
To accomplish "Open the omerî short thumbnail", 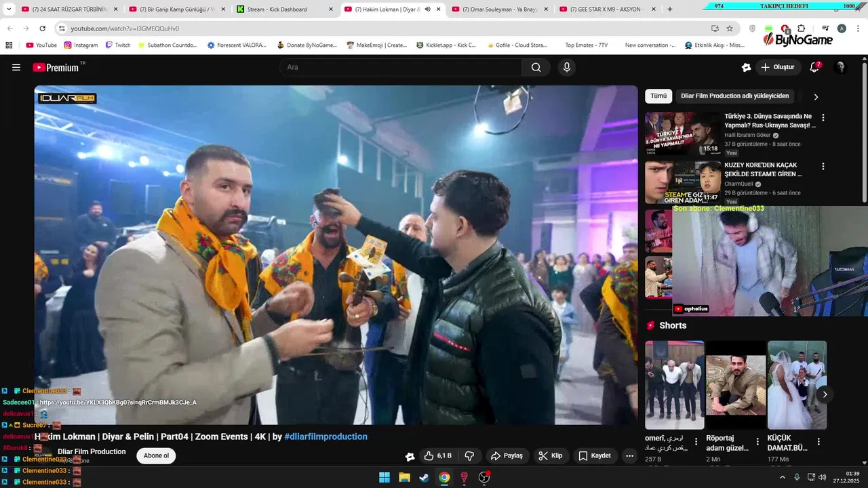I will [x=675, y=385].
